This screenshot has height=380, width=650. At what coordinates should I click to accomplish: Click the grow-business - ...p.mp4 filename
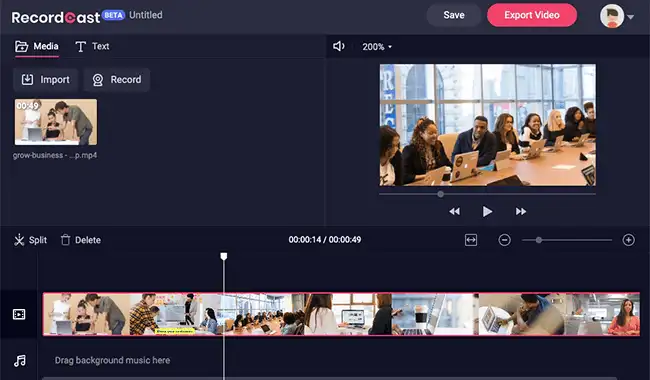55,155
